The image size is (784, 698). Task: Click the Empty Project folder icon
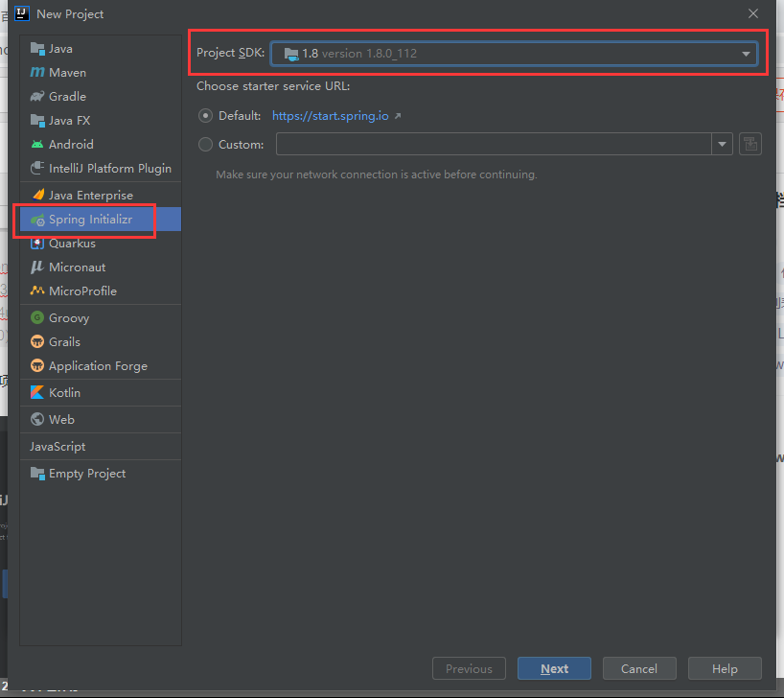tap(37, 474)
